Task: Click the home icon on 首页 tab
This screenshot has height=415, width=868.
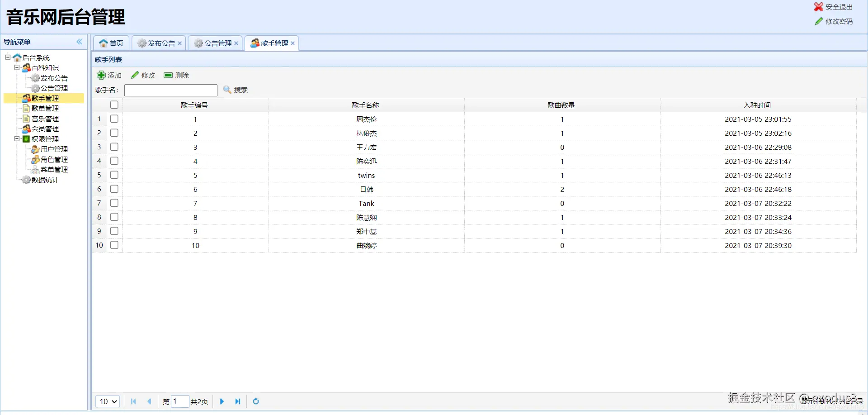Action: (x=104, y=43)
